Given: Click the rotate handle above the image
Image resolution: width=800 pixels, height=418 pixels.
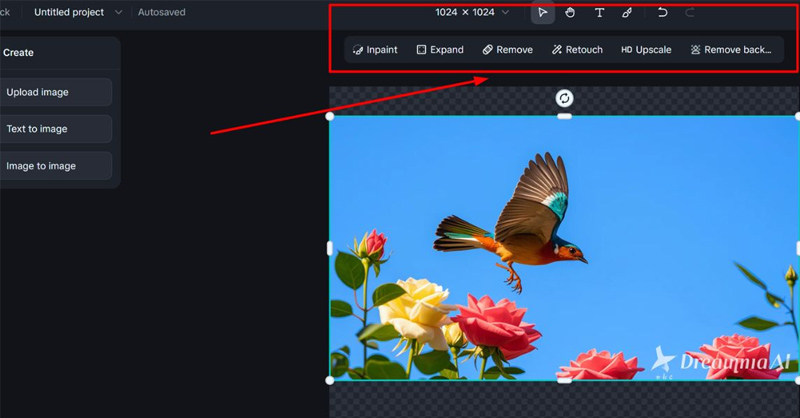Looking at the screenshot, I should [564, 98].
